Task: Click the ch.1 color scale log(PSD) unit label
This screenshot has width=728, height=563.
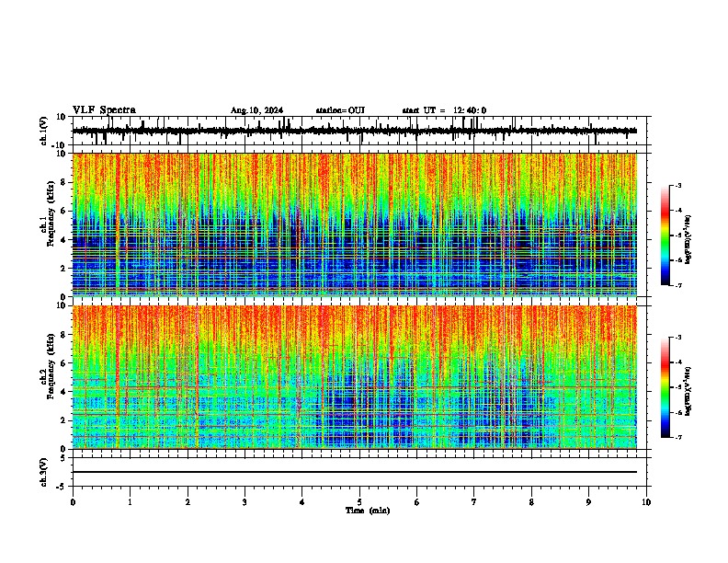Action: tap(688, 239)
